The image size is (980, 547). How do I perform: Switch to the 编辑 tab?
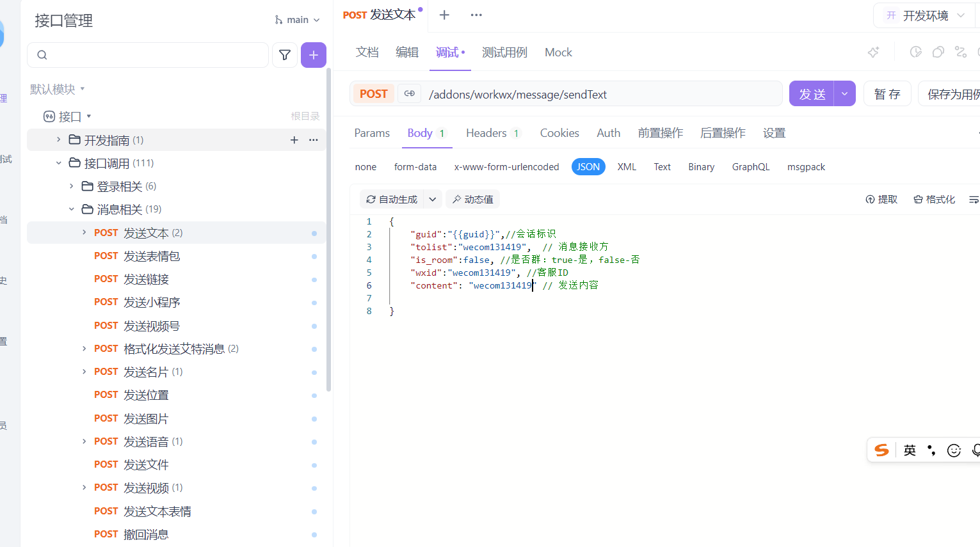(407, 52)
